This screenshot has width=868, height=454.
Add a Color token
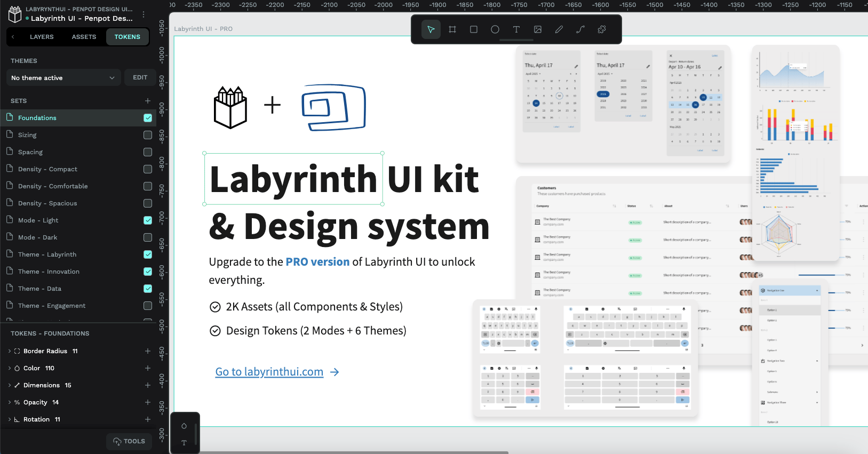point(148,368)
